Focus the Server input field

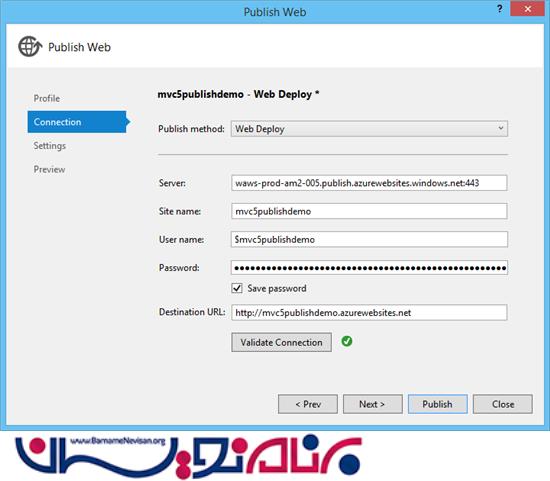click(369, 183)
